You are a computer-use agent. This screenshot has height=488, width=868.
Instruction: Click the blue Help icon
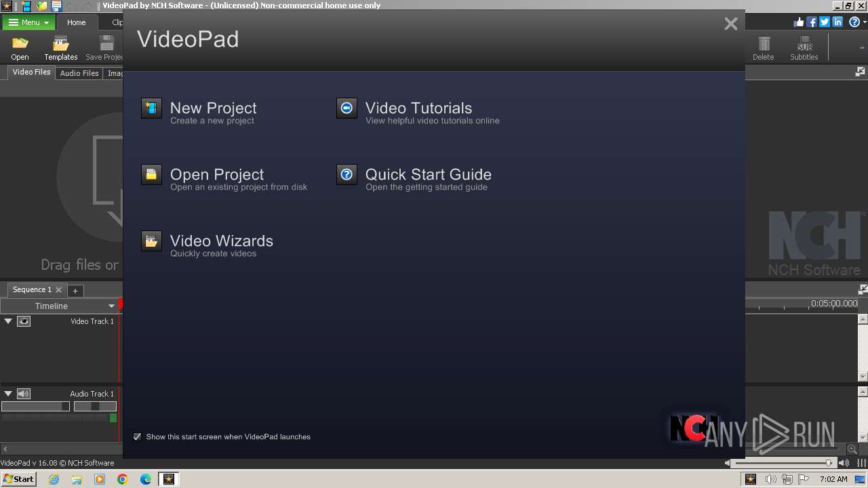coord(854,22)
